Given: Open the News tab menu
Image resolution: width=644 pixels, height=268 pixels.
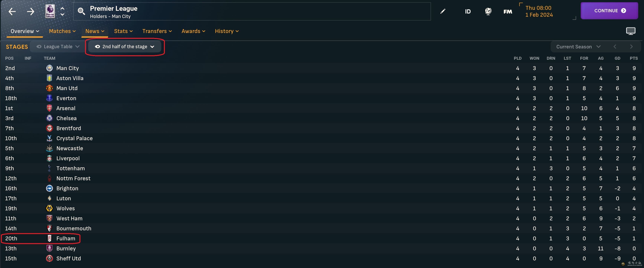Looking at the screenshot, I should click(x=95, y=31).
